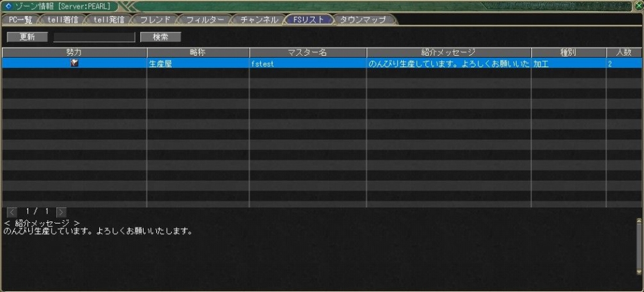Switch to the PC一覧 tab

20,19
